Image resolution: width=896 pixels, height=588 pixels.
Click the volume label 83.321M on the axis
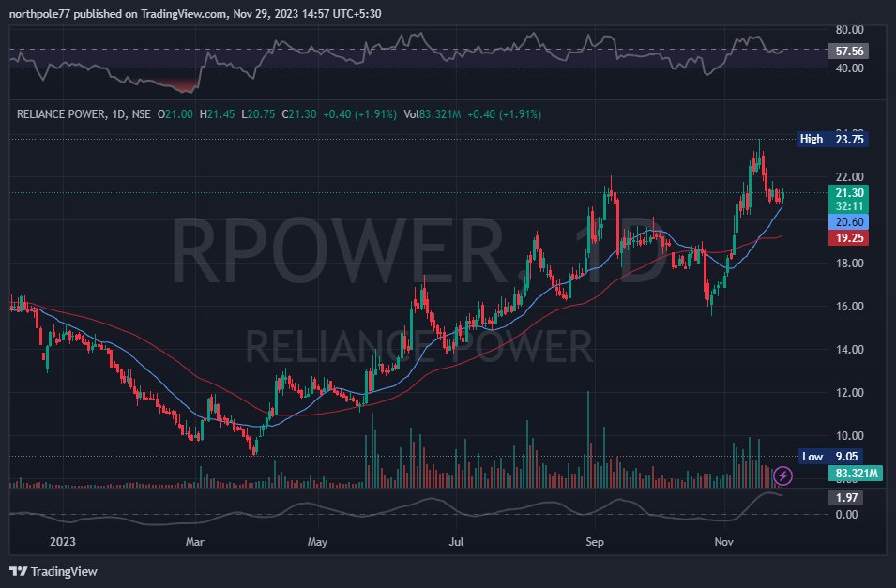pos(856,474)
